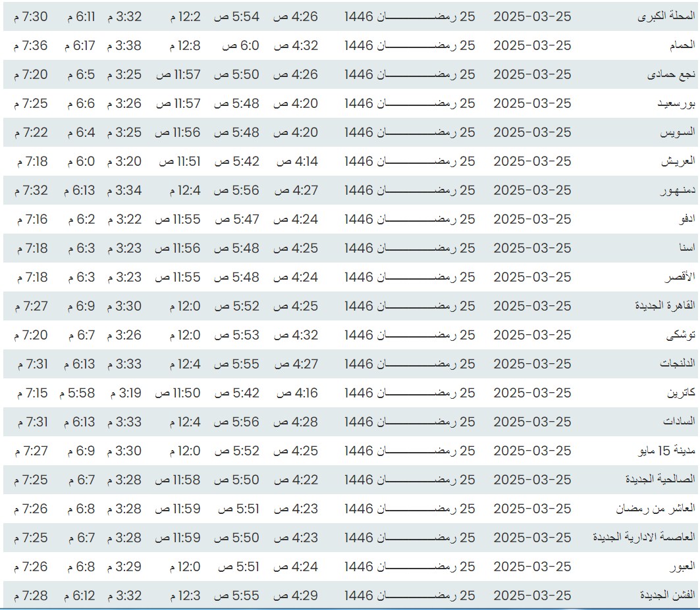Click the العاشر من رمضان city name
This screenshot has height=610, width=700.
pyautogui.click(x=655, y=509)
